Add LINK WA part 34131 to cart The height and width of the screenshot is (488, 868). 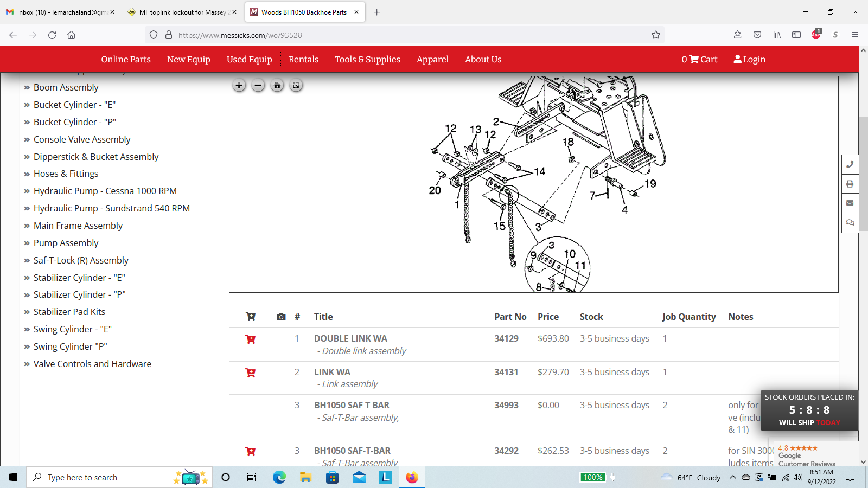pyautogui.click(x=250, y=373)
